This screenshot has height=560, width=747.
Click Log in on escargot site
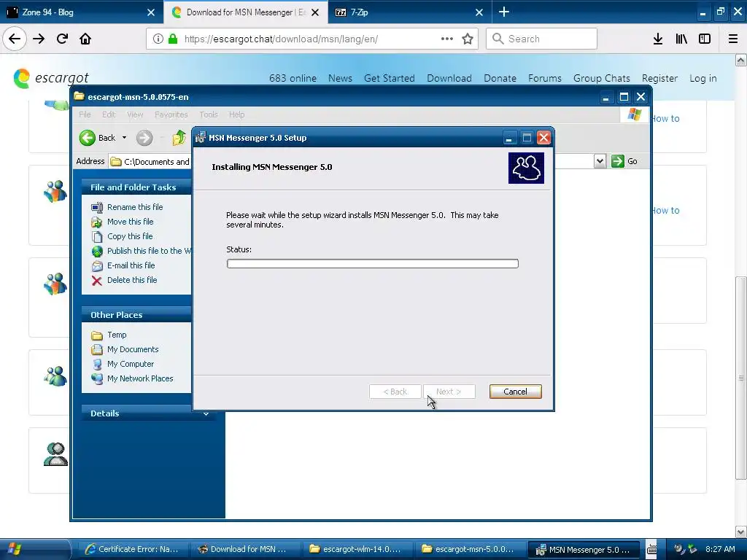703,78
